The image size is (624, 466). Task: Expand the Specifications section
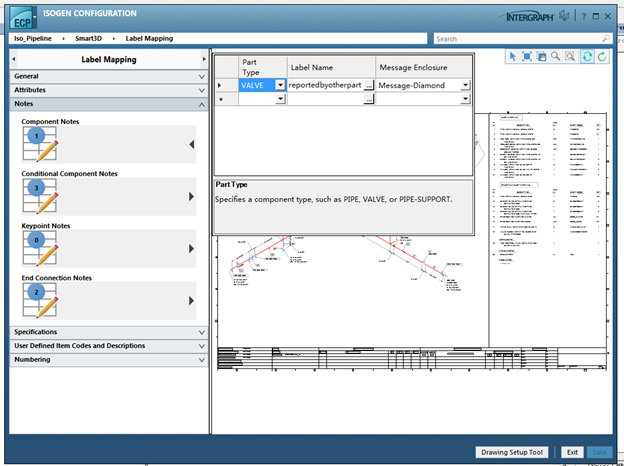coord(109,332)
